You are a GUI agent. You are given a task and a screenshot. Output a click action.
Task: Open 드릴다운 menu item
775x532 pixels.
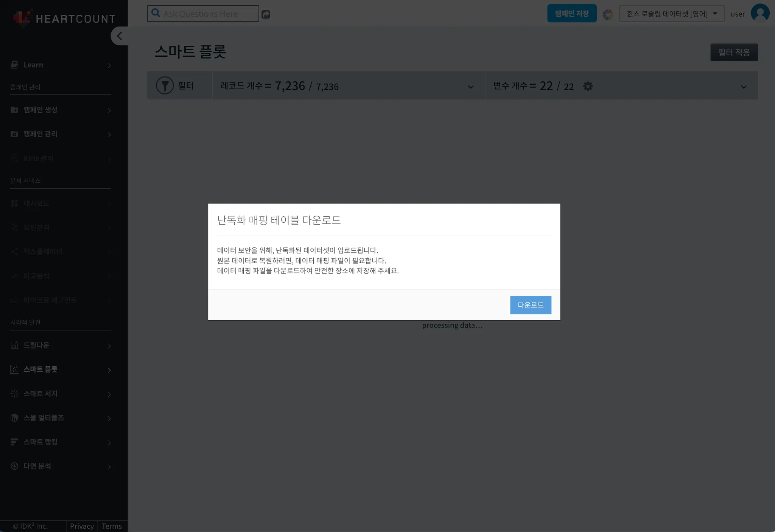pos(36,345)
